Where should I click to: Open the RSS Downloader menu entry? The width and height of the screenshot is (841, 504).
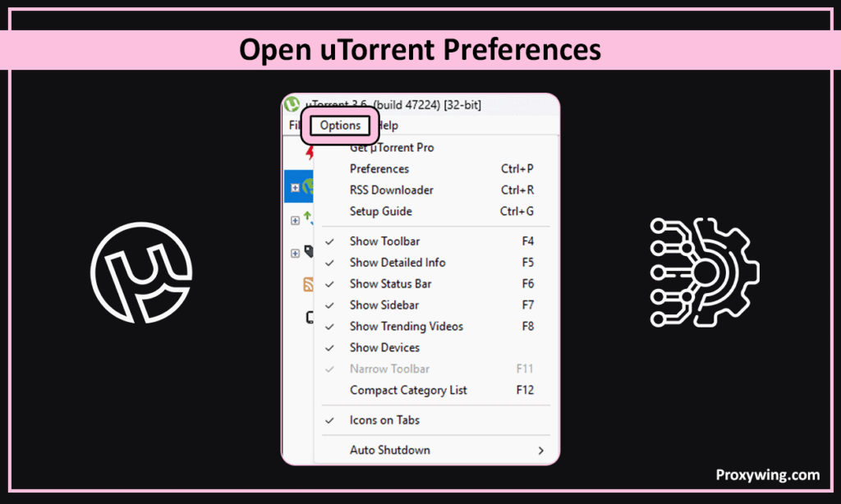(x=391, y=190)
